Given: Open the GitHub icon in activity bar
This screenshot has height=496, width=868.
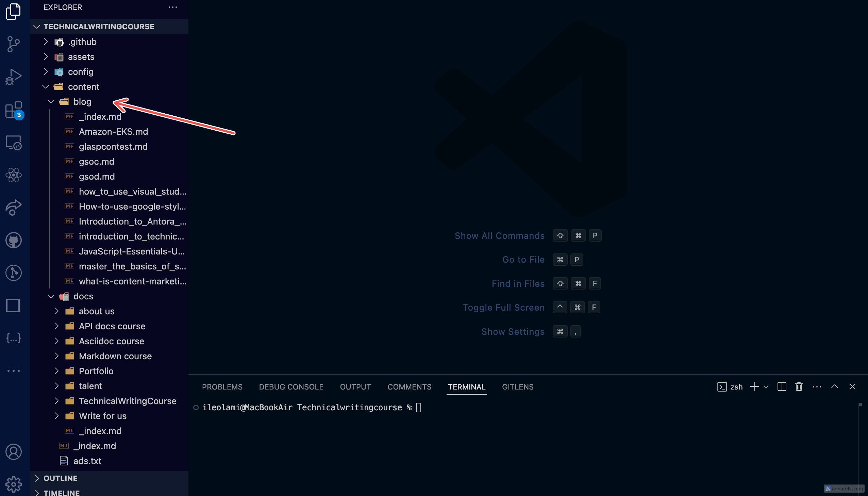Looking at the screenshot, I should pos(13,240).
